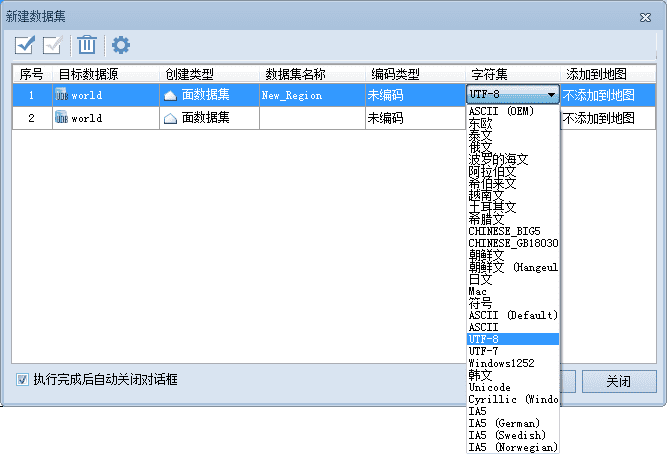This screenshot has width=667, height=454.
Task: Choose Mac charset option
Action: coord(513,291)
